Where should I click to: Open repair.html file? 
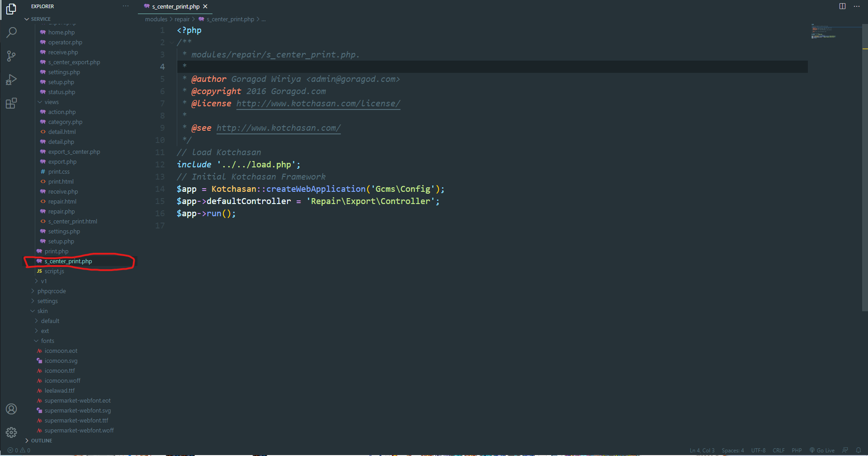[62, 202]
